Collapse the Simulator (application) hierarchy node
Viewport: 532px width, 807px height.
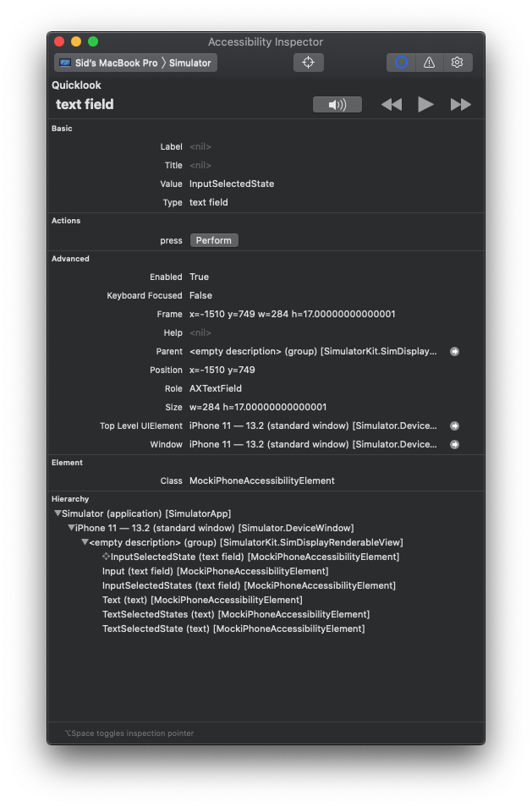tap(58, 513)
